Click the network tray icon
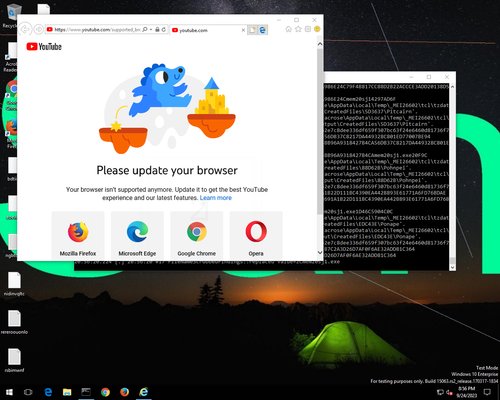 pyautogui.click(x=440, y=392)
